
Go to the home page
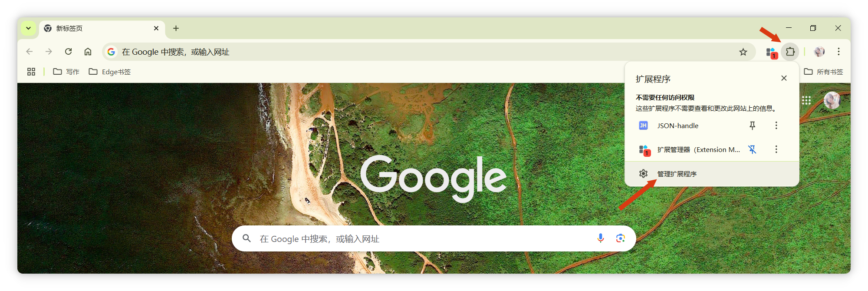pos(88,52)
